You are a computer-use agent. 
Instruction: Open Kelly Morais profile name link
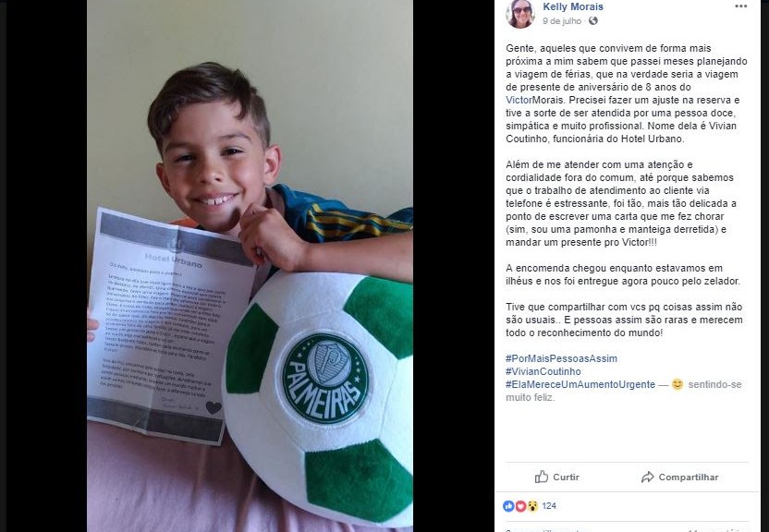(x=573, y=6)
